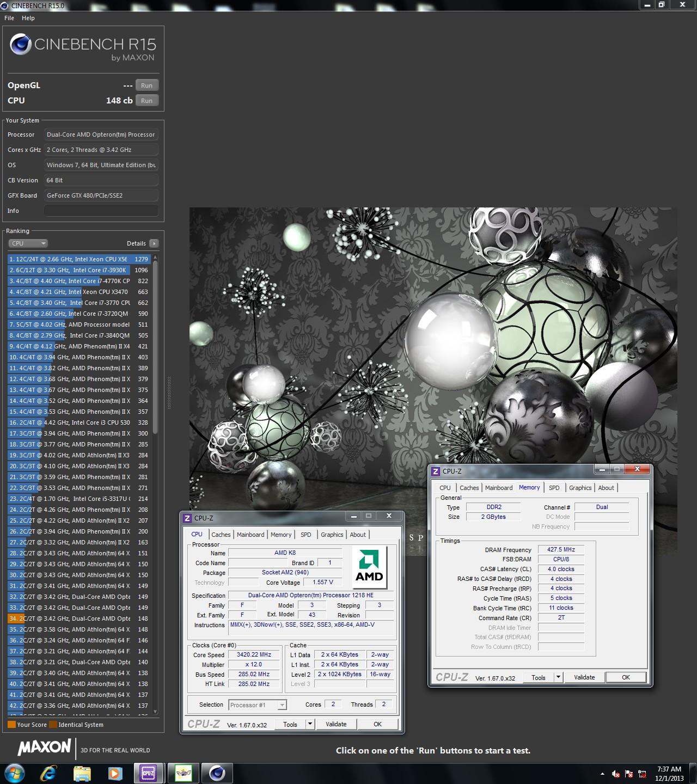Select the i7-4770K ranking row scoring 822
The image size is (697, 784).
point(79,281)
